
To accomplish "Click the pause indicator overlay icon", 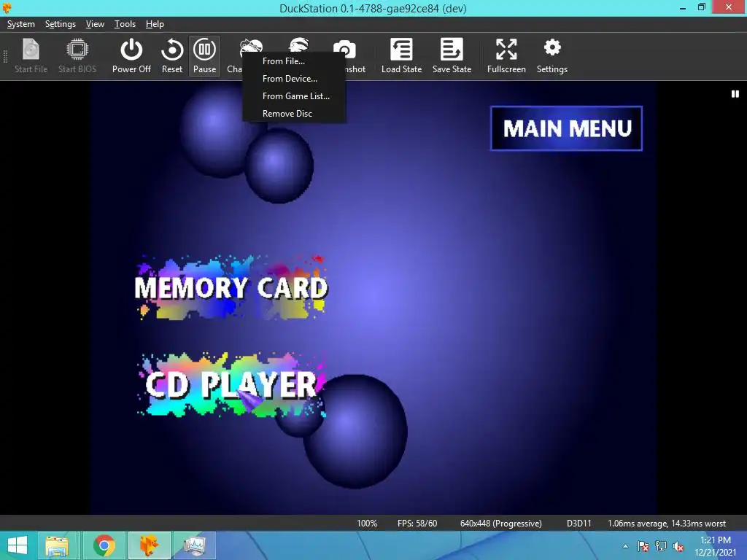I will pos(735,94).
